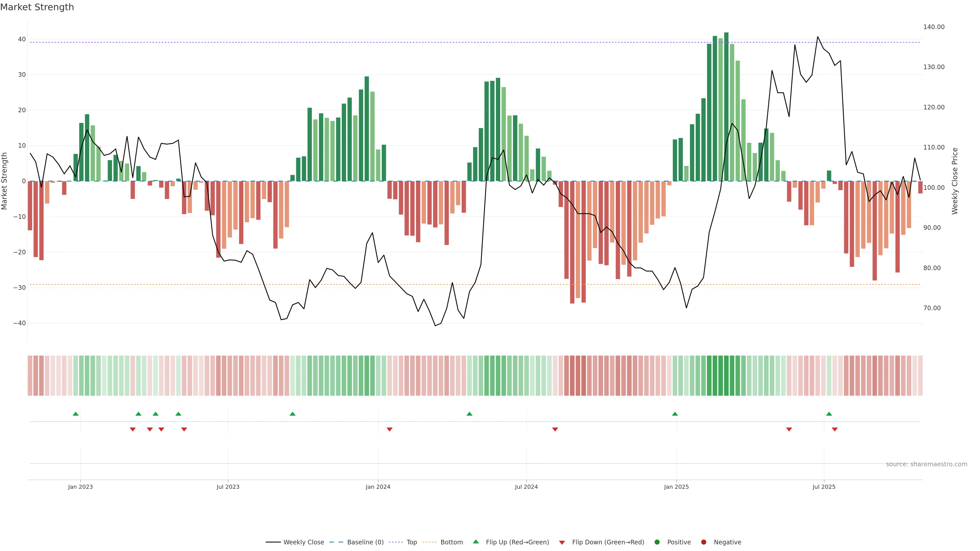This screenshot has height=551, width=980.
Task: Click the Jul 2023 x-axis label
Action: pyautogui.click(x=228, y=487)
